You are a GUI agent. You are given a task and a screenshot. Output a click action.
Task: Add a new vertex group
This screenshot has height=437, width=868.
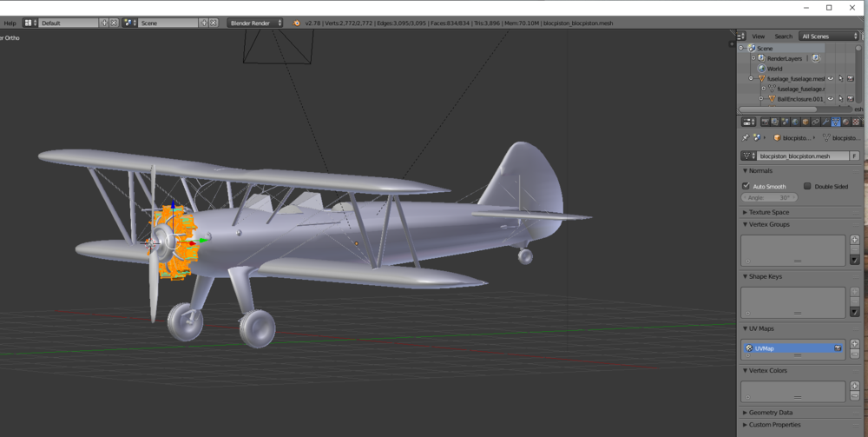click(x=855, y=240)
